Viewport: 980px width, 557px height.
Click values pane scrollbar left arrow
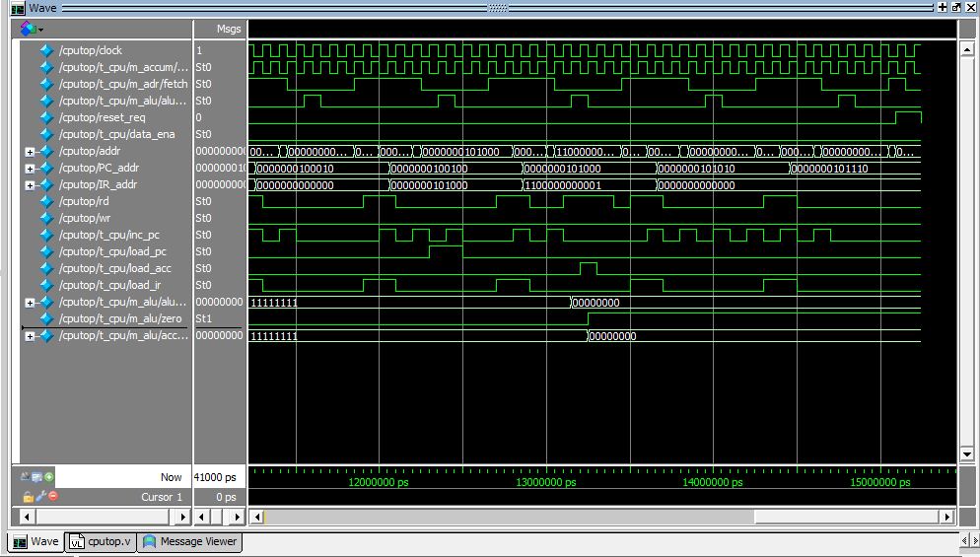(201, 517)
